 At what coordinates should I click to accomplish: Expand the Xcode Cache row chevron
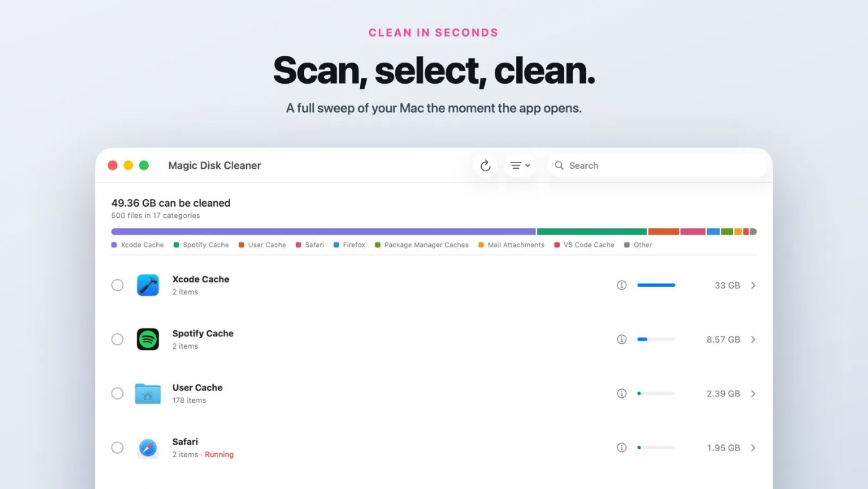point(753,285)
